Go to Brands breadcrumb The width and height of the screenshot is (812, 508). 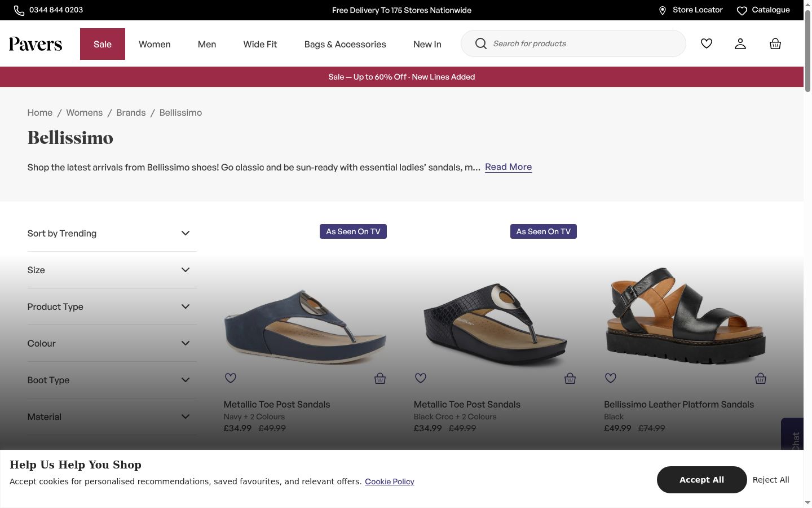pos(131,113)
